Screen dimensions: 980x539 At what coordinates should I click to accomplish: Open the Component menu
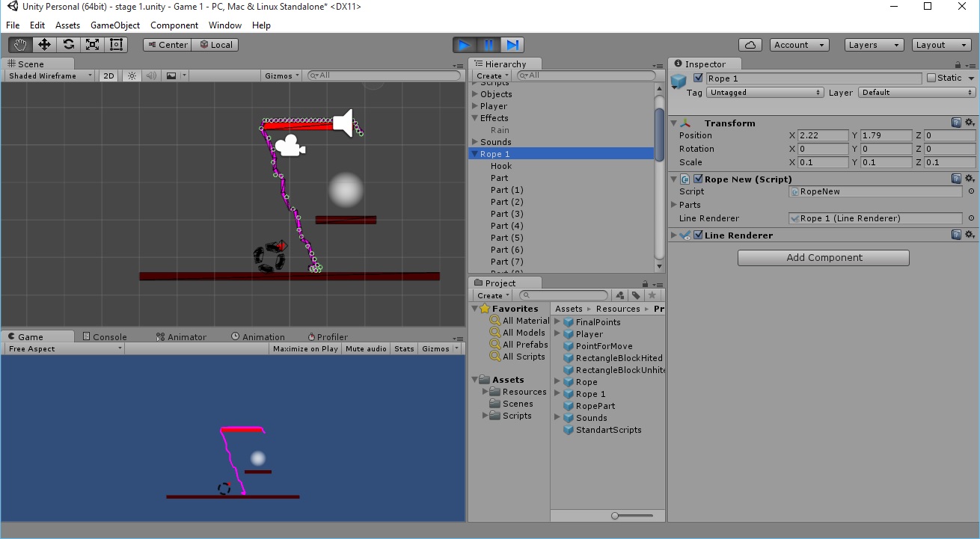174,25
